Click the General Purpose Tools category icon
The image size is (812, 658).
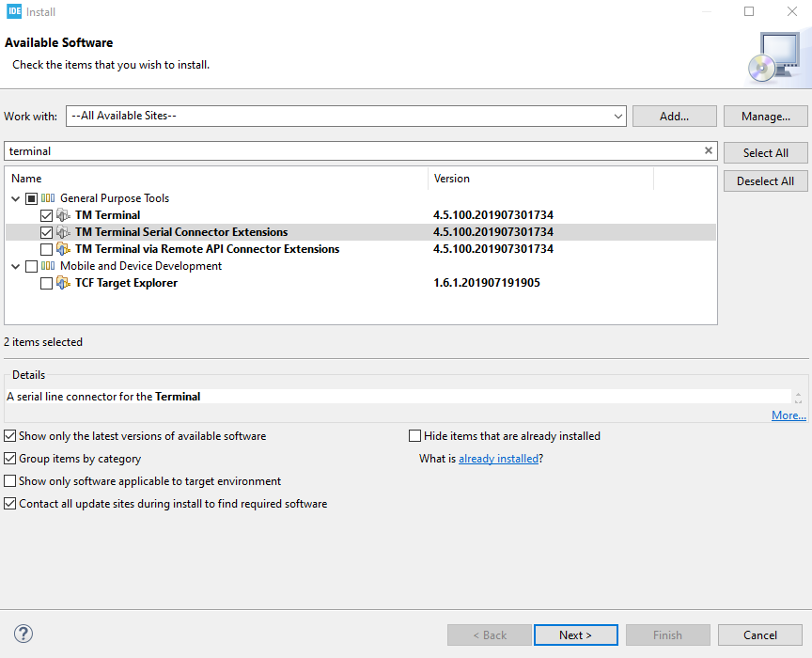point(48,198)
